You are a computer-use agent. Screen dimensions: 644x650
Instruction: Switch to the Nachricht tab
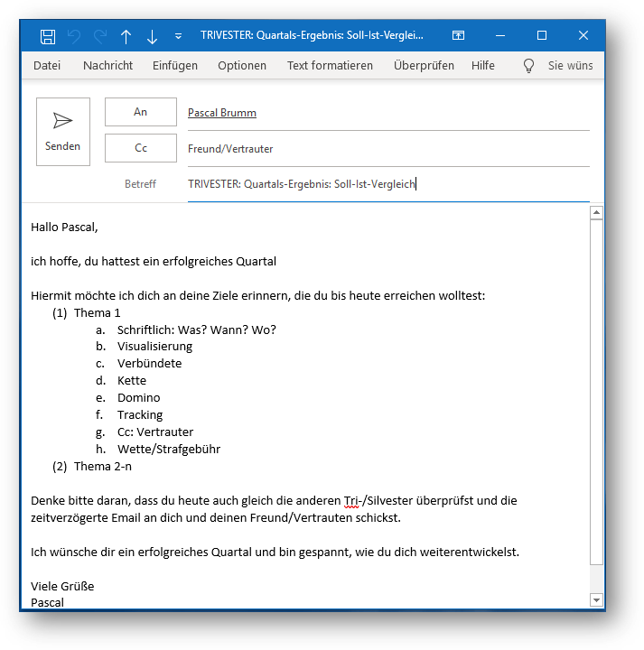[x=107, y=66]
